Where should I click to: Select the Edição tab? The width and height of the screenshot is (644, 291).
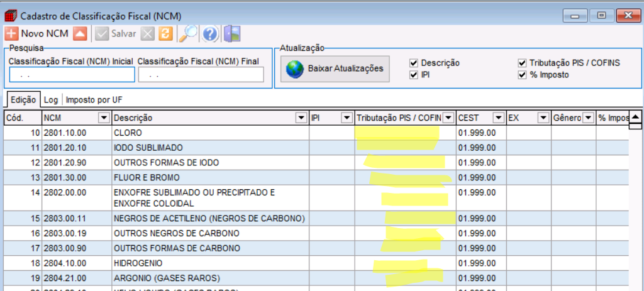point(23,100)
